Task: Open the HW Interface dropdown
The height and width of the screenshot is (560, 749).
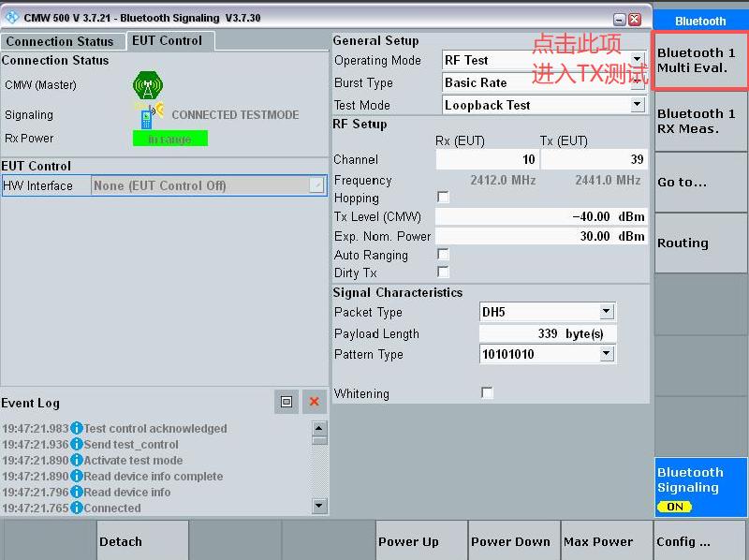Action: [316, 185]
